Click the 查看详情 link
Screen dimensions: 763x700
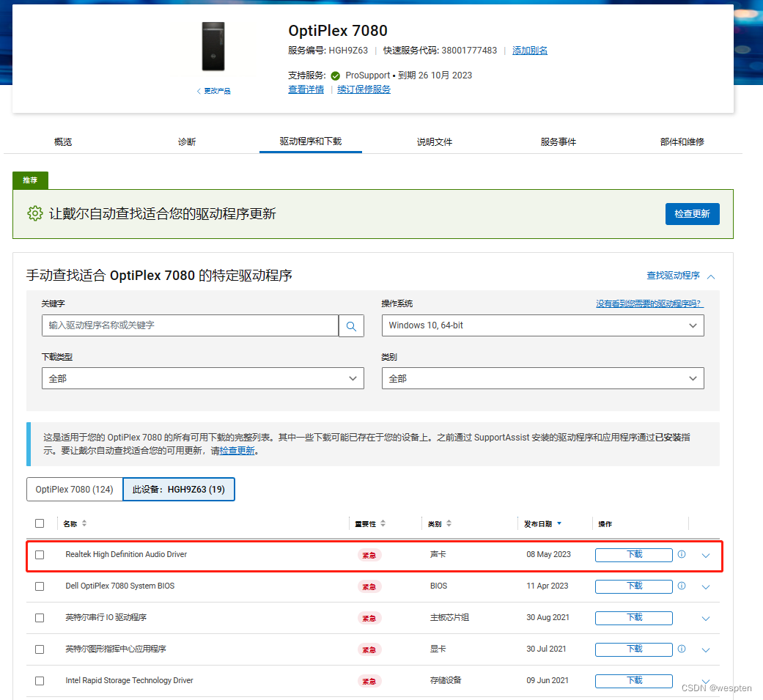[x=306, y=89]
